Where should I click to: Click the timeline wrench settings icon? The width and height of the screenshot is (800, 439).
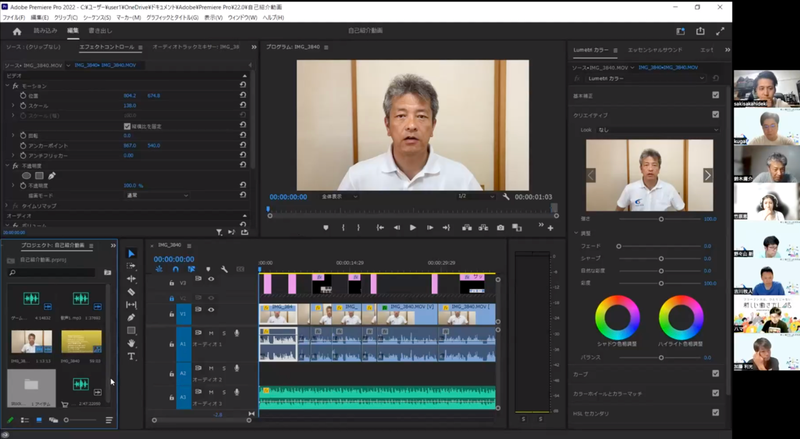click(x=225, y=268)
